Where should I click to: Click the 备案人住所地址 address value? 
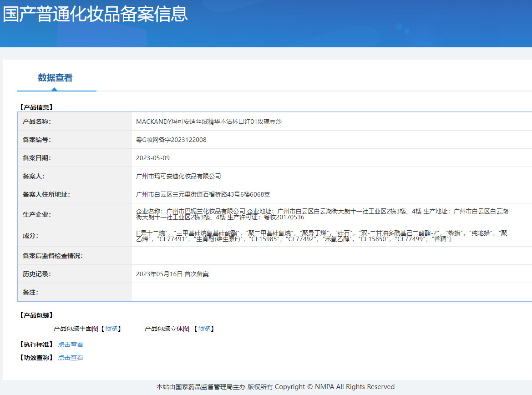point(203,194)
